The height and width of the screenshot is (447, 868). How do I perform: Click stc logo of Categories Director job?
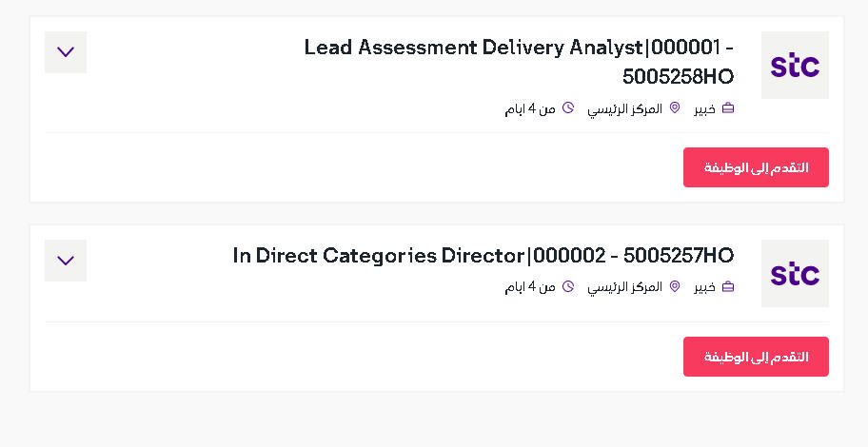coord(795,274)
